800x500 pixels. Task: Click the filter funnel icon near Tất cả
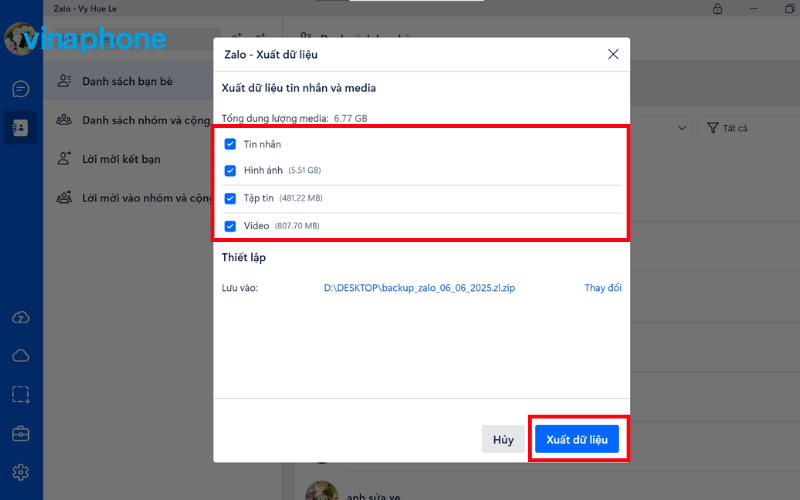tap(713, 128)
